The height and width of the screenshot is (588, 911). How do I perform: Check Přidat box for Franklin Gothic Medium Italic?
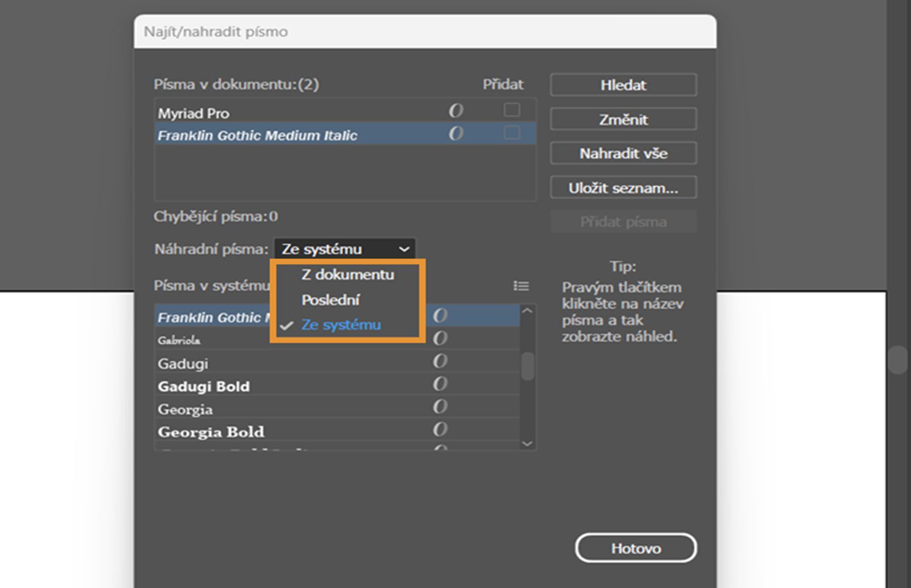(512, 133)
